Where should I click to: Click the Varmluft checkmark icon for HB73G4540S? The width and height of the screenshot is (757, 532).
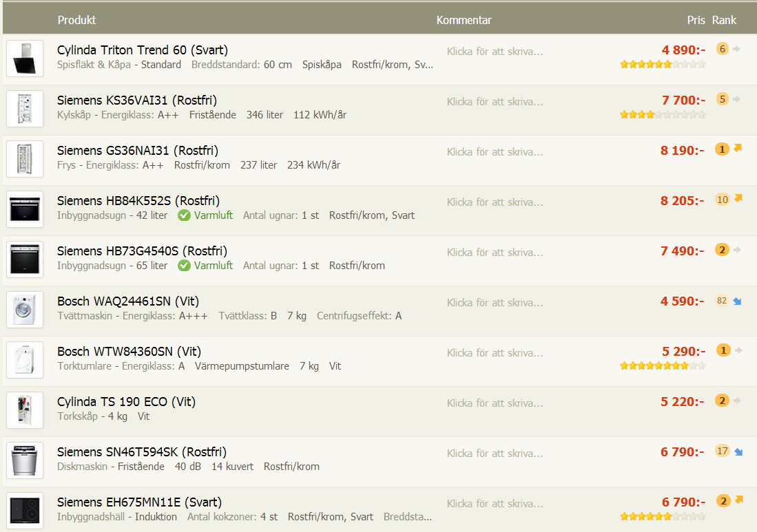[184, 265]
